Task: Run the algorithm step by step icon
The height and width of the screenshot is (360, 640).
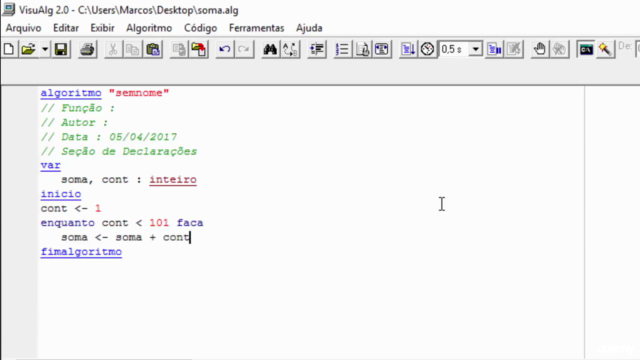Action: [x=408, y=49]
